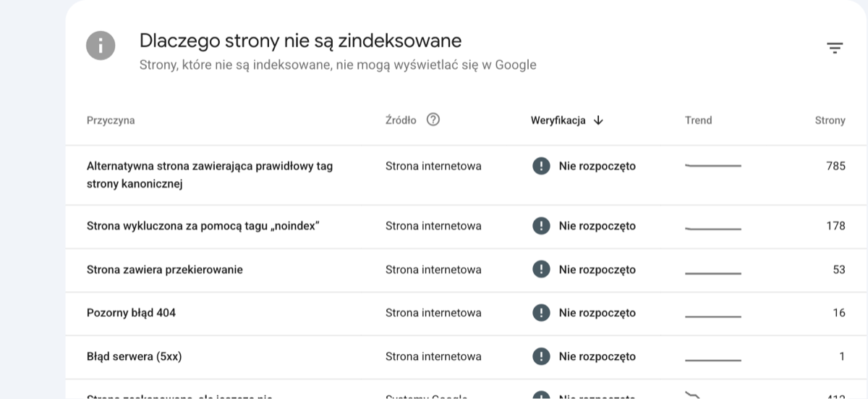Click the warning icon in the przekierowanie row
This screenshot has height=399, width=868.
coord(541,269)
